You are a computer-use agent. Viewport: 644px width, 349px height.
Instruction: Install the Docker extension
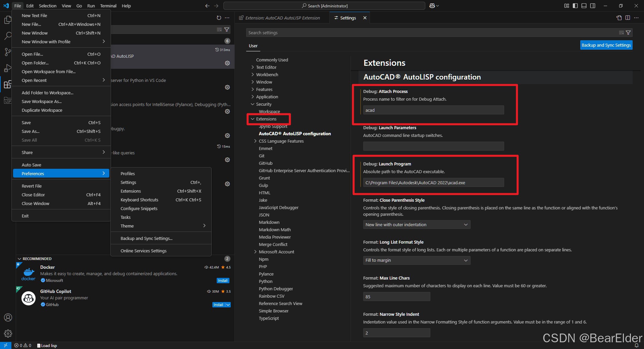coord(223,281)
